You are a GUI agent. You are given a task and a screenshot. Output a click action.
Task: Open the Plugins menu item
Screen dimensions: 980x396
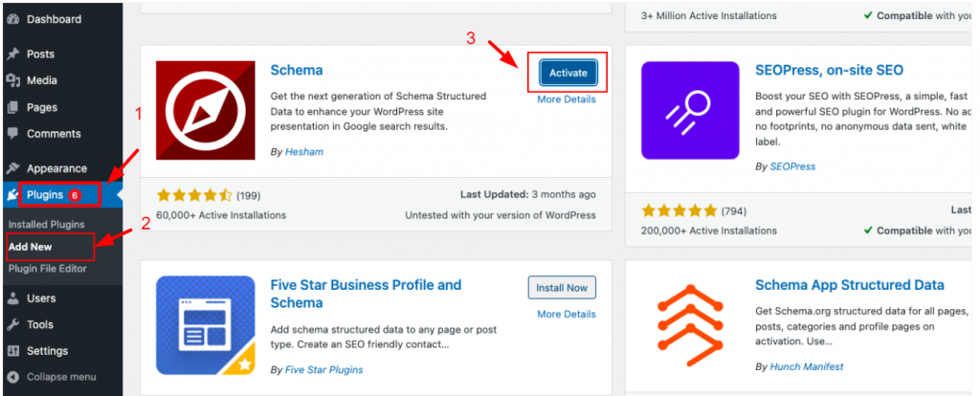[x=46, y=195]
